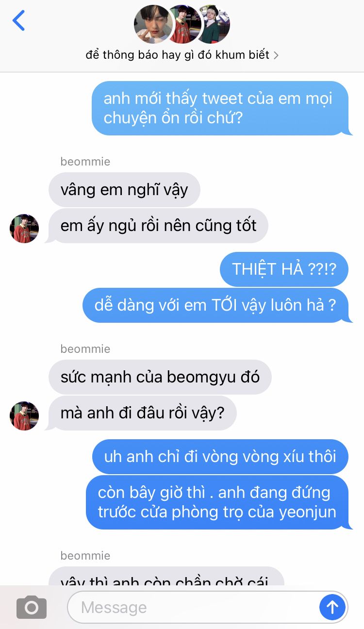This screenshot has width=364, height=629.
Task: Tap the blue send arrow button
Action: click(332, 607)
